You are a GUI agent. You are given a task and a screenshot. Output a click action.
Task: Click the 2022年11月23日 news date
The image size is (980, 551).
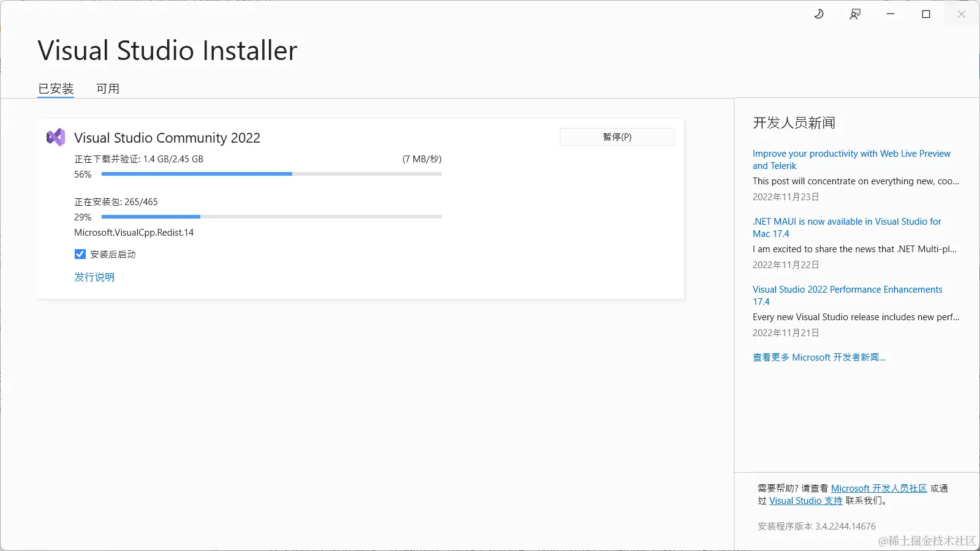click(786, 197)
